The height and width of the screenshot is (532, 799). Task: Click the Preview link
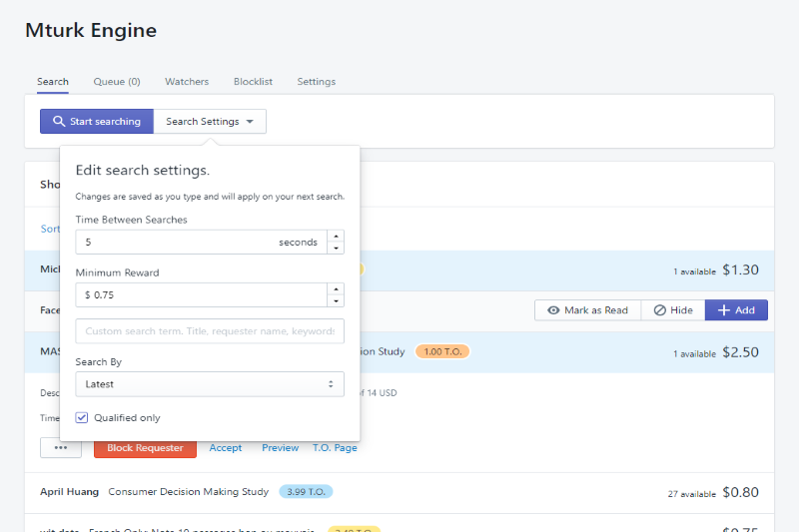click(x=280, y=448)
